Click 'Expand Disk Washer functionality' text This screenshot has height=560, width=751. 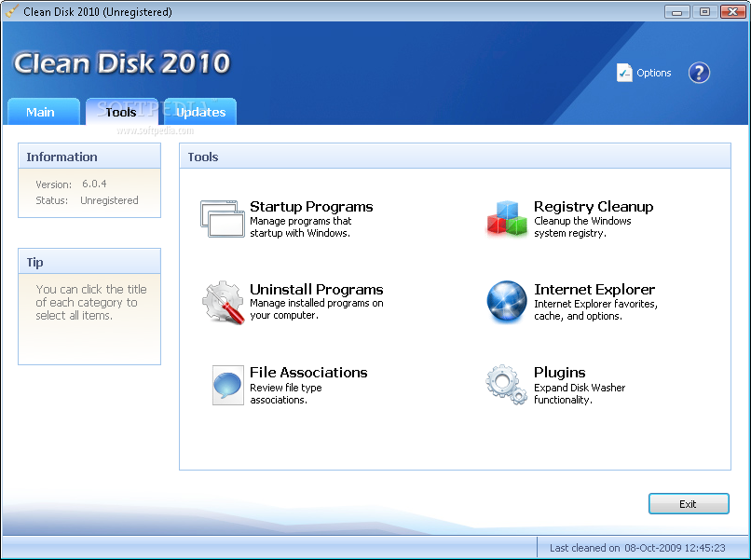pyautogui.click(x=580, y=394)
